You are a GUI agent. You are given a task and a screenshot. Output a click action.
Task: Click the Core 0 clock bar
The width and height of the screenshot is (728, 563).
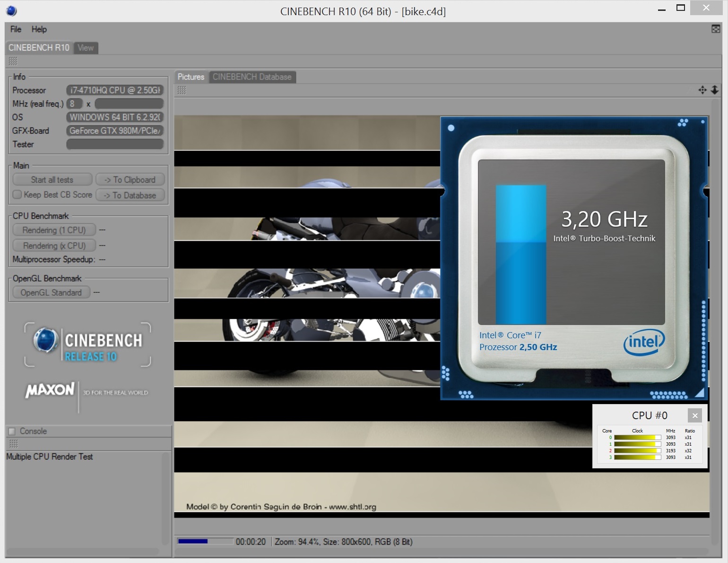(637, 438)
